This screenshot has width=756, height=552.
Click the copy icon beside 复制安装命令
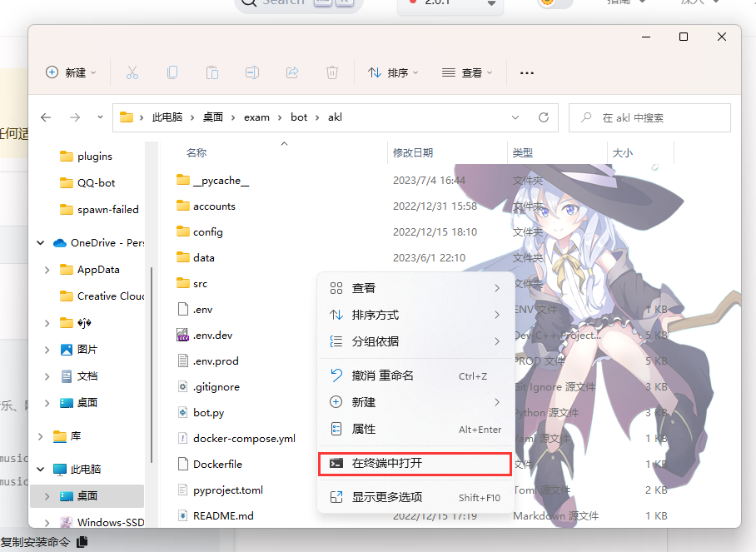[x=82, y=541]
